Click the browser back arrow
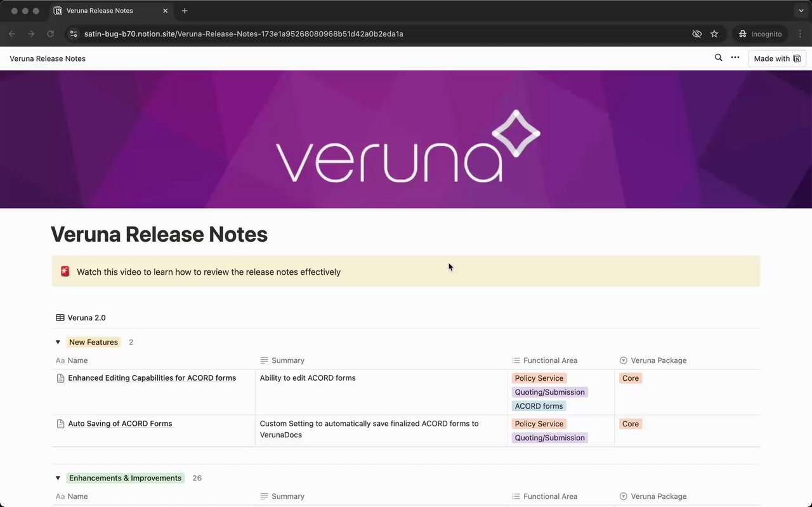 [12, 34]
